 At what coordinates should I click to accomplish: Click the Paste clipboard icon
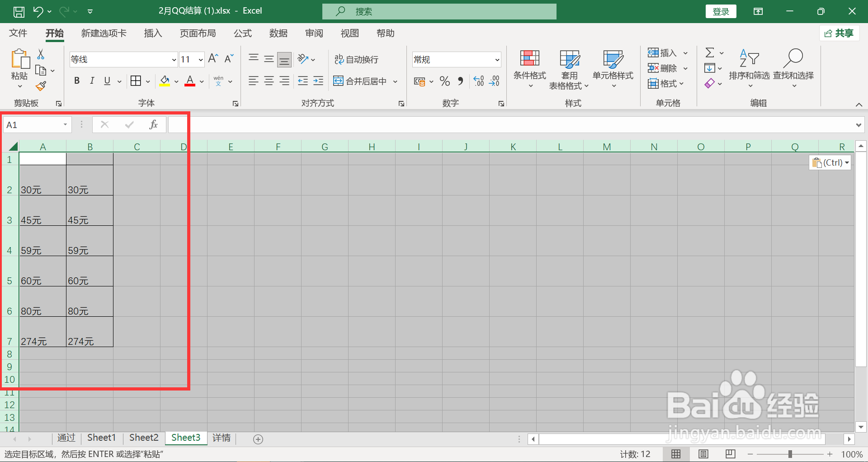[20, 59]
